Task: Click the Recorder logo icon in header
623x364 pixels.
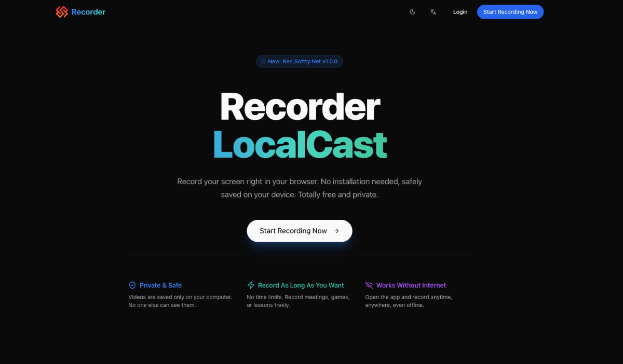Action: 62,12
